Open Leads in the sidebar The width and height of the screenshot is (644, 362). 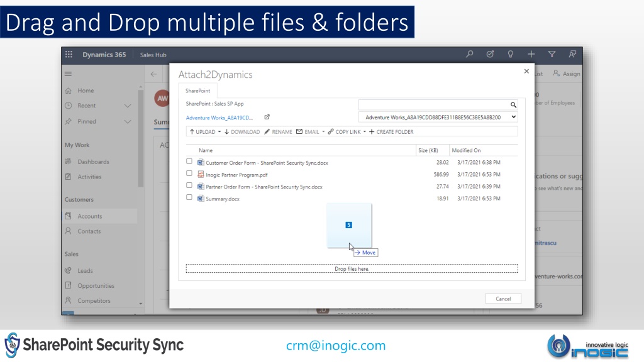[85, 271]
